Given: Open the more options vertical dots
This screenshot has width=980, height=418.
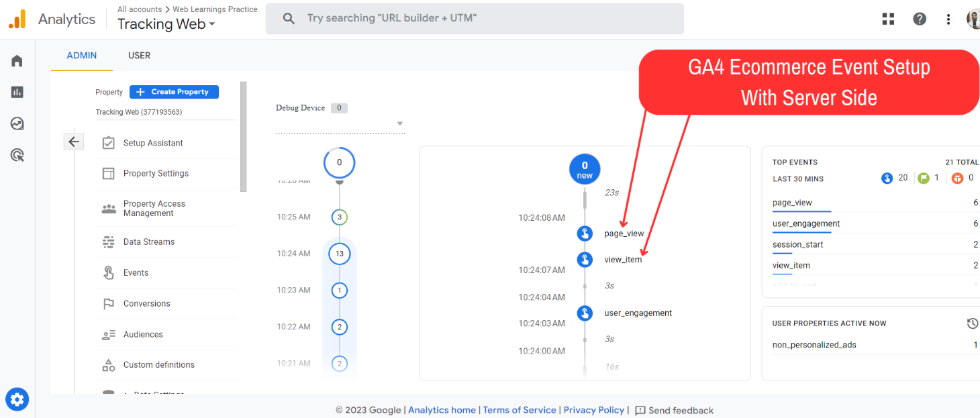Looking at the screenshot, I should click(x=948, y=19).
